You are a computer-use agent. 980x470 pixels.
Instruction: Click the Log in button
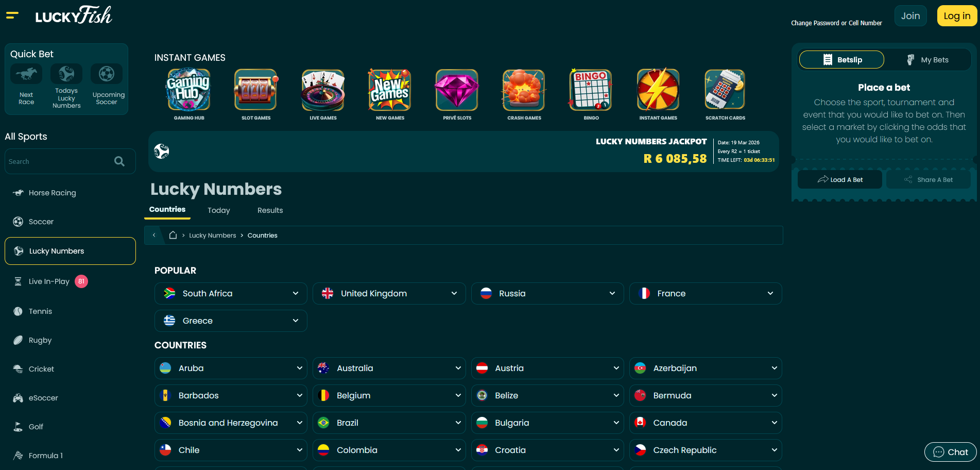[x=956, y=16]
